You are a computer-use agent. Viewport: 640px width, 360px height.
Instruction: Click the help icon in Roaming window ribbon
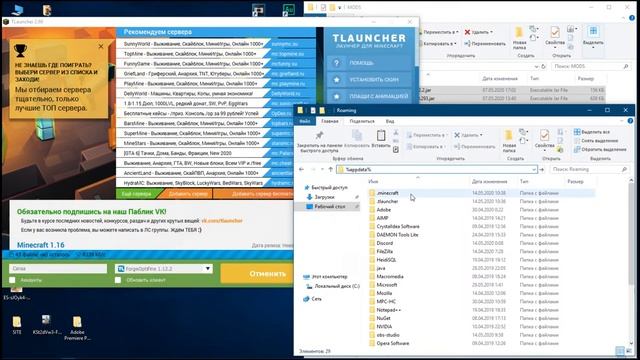click(x=630, y=121)
